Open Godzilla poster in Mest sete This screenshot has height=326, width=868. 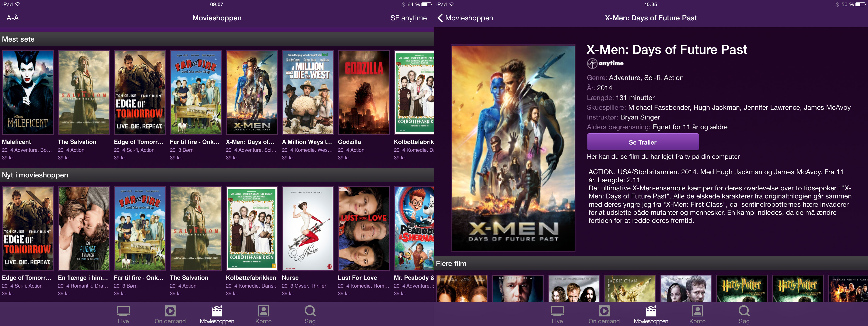point(364,93)
